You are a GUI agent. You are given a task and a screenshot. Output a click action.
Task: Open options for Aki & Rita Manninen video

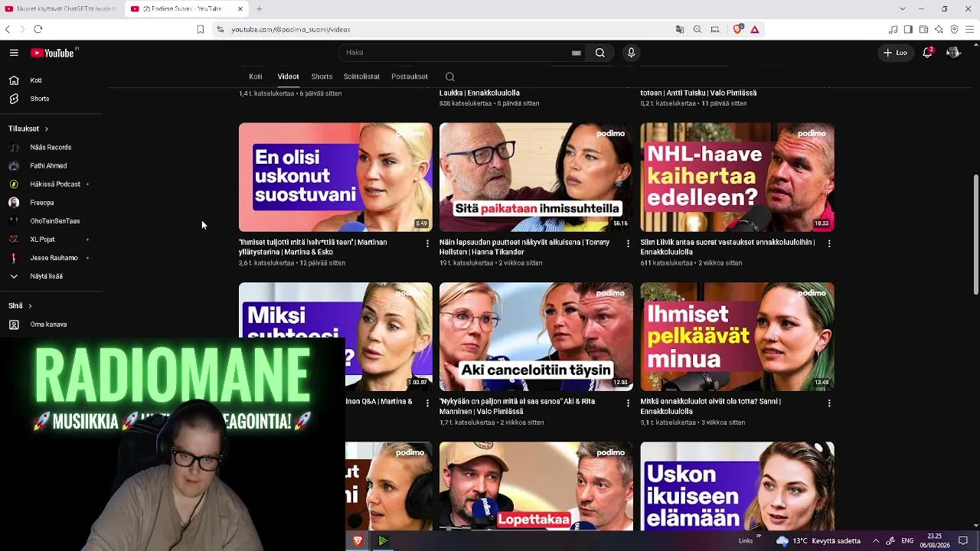coord(629,403)
